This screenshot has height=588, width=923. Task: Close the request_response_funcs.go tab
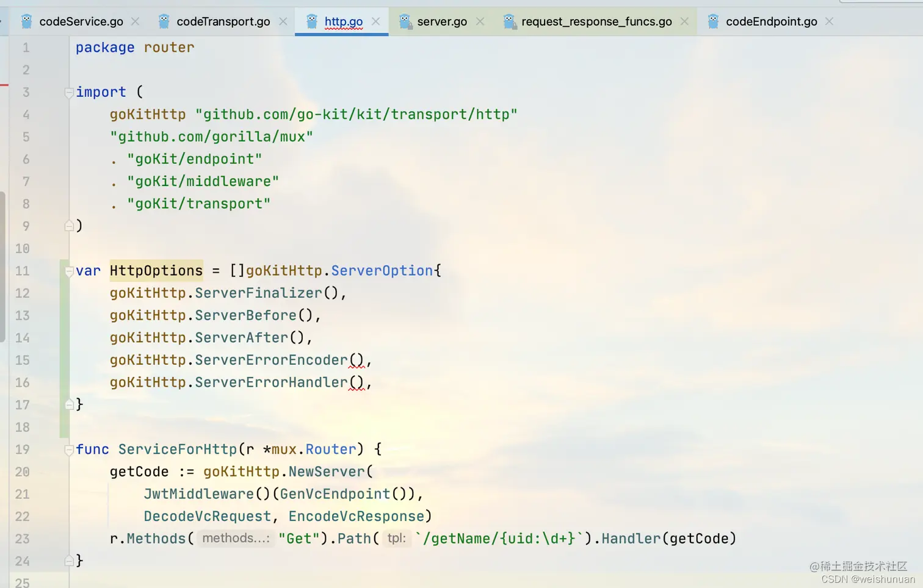(x=685, y=21)
